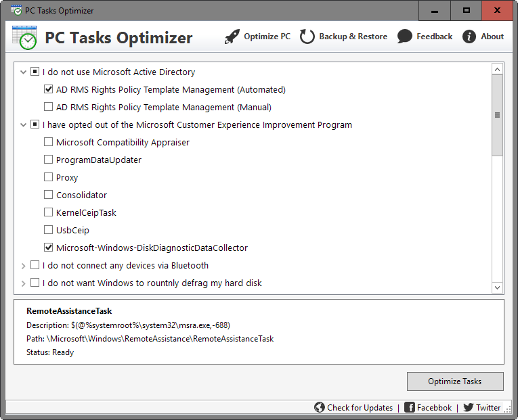Click the Facebook logo icon
Screen dimensions: 518x420
[x=410, y=407]
